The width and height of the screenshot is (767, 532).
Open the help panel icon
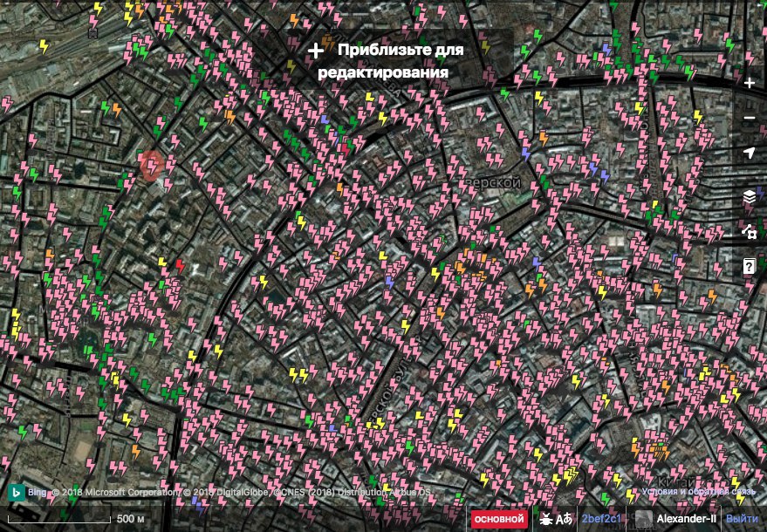749,267
